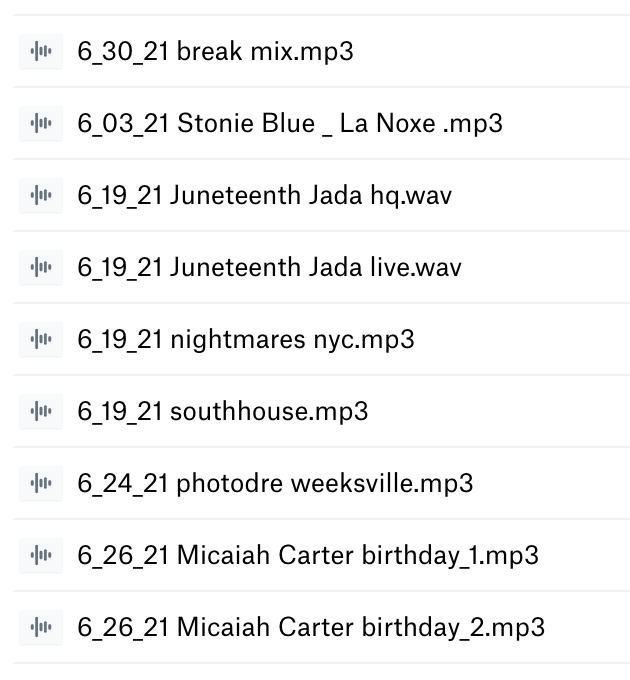Click blank row space after break mix.mp3 name
This screenshot has height=680, width=630.
click(492, 52)
